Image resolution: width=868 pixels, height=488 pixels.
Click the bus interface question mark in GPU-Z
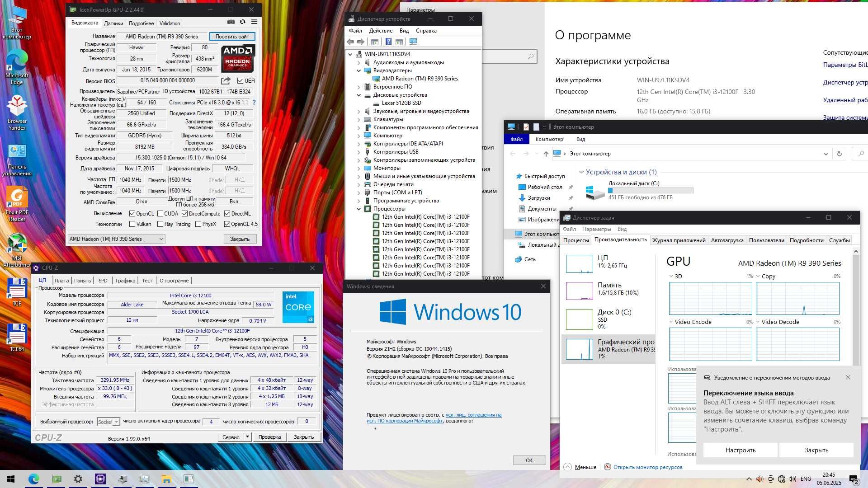(254, 103)
